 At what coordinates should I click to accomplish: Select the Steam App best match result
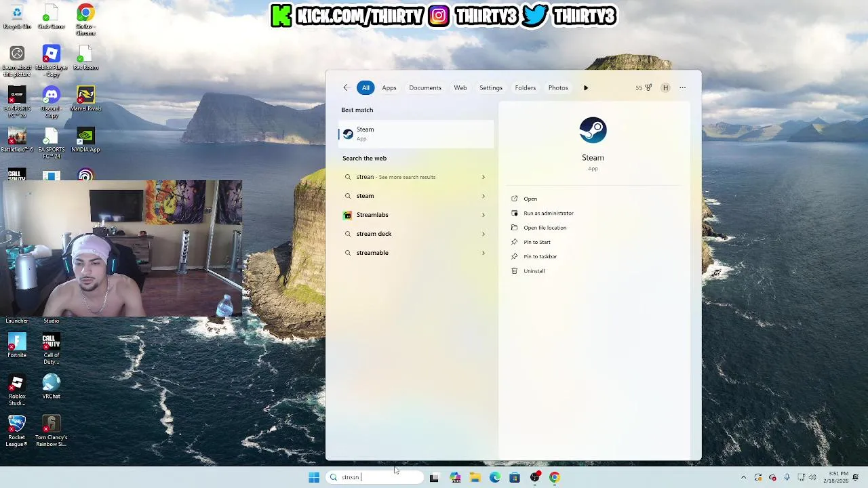tap(416, 134)
